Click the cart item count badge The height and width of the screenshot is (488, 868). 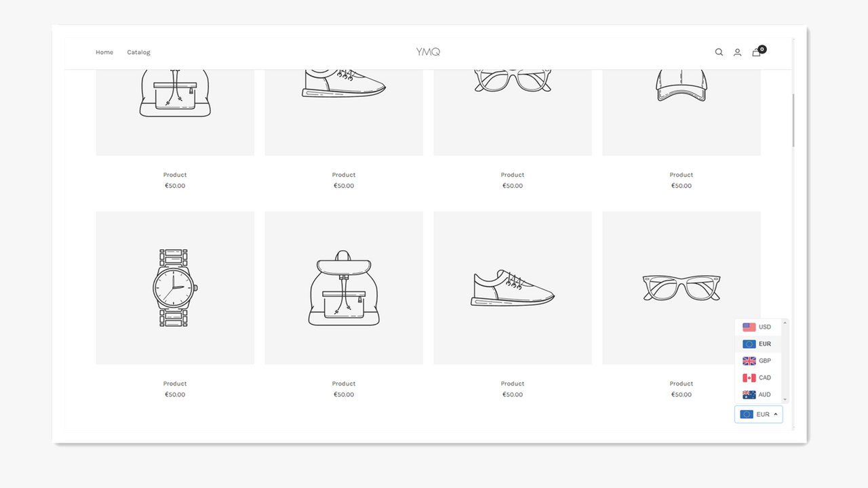762,49
